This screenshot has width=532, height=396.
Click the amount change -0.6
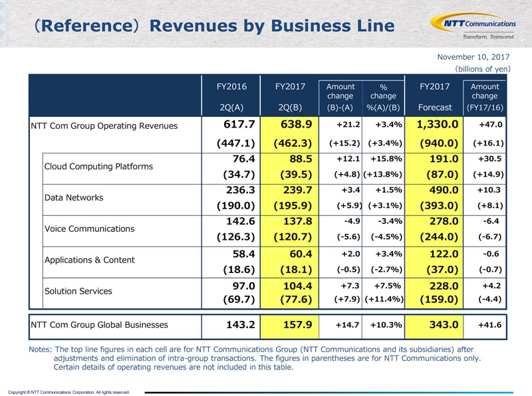tap(491, 254)
